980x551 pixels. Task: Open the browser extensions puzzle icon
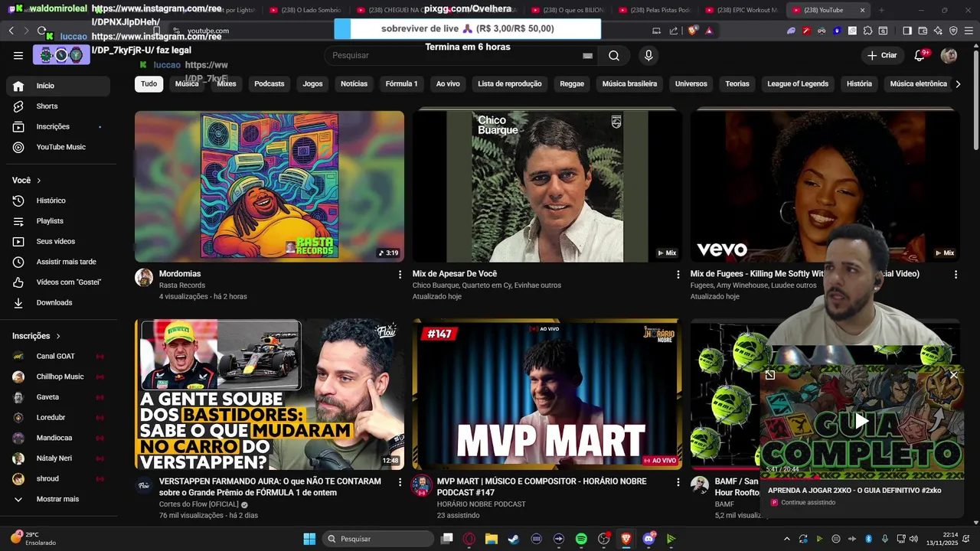coord(867,31)
